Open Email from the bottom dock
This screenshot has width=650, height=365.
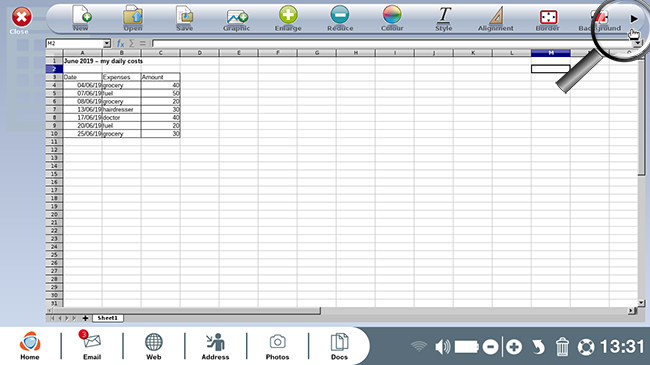(92, 345)
